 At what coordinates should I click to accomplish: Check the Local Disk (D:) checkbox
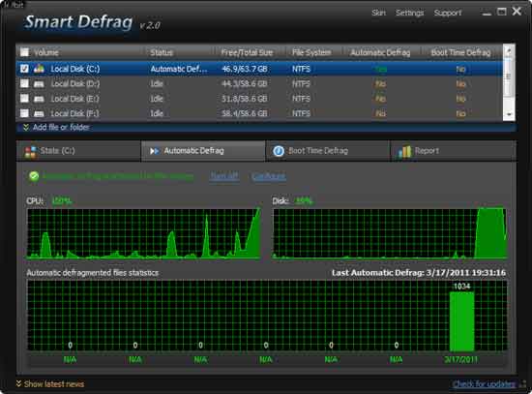click(x=24, y=83)
